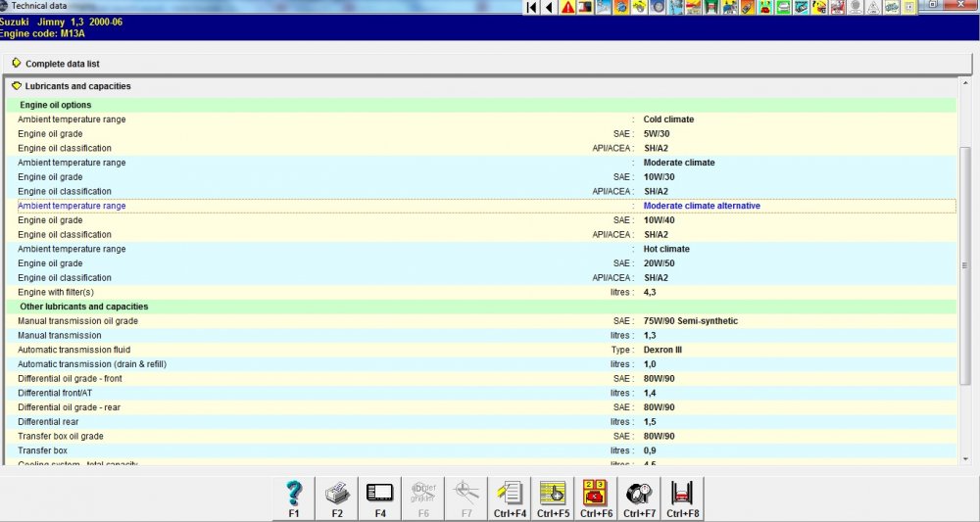The width and height of the screenshot is (980, 522).
Task: Click the greyed-out F6 text search button
Action: pyautogui.click(x=423, y=498)
